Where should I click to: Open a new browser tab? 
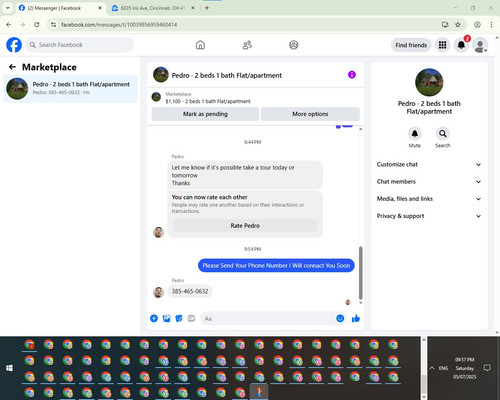point(207,8)
